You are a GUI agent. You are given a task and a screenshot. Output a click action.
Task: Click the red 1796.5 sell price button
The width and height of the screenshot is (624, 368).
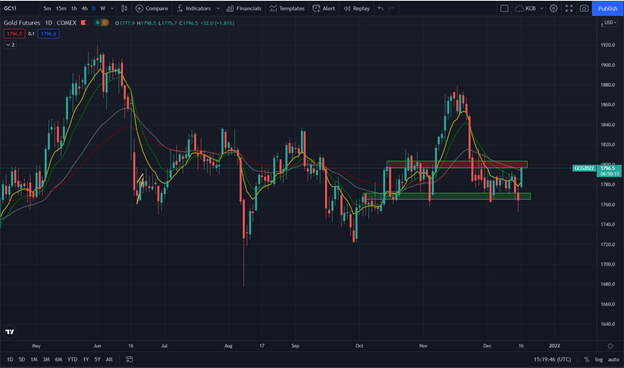14,34
